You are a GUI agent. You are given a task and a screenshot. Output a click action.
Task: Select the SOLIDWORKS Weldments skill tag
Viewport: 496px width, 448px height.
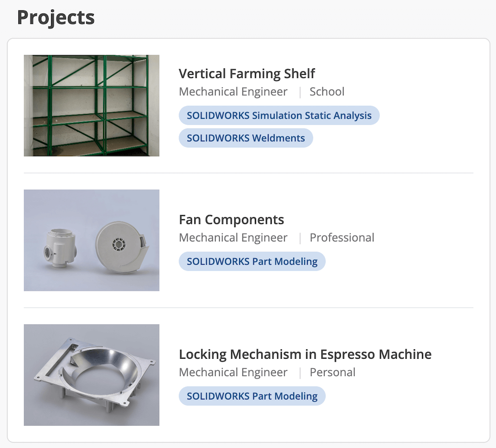click(x=246, y=138)
